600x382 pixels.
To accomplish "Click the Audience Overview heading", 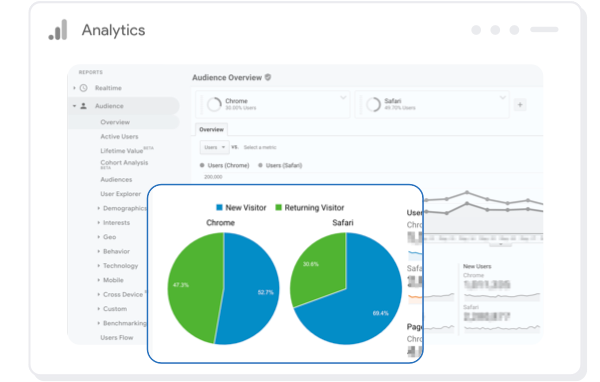I will 227,78.
